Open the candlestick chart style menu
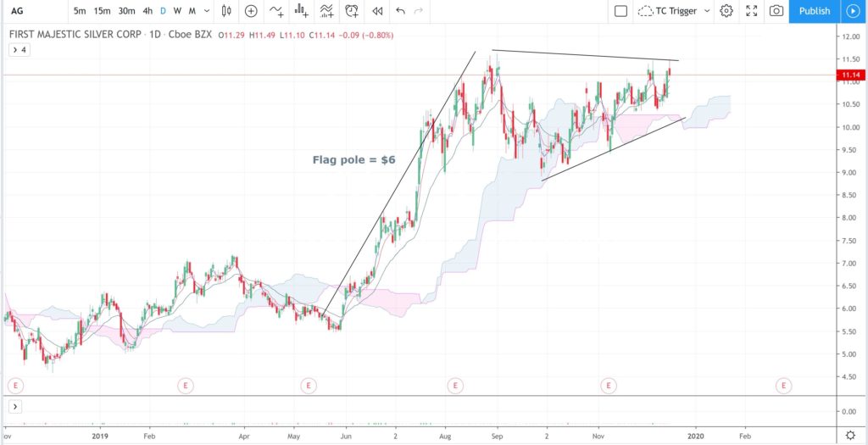868x445 pixels. [x=225, y=10]
